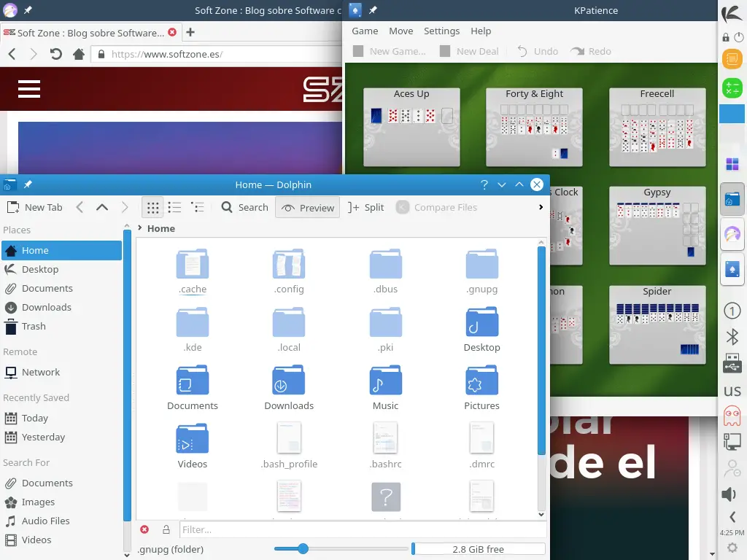Switch Dolphin to compact view mode

tap(174, 208)
